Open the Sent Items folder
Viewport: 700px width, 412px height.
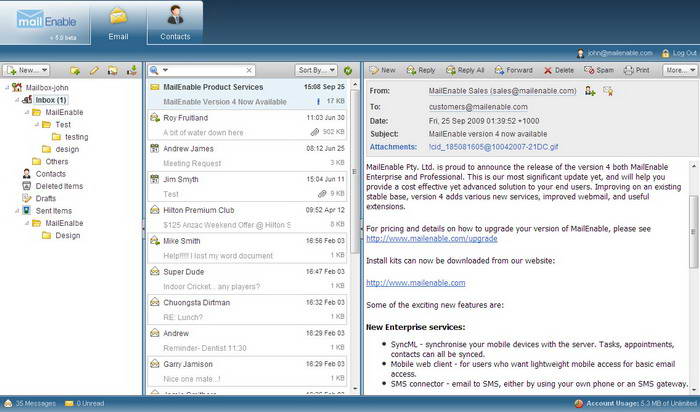[54, 211]
